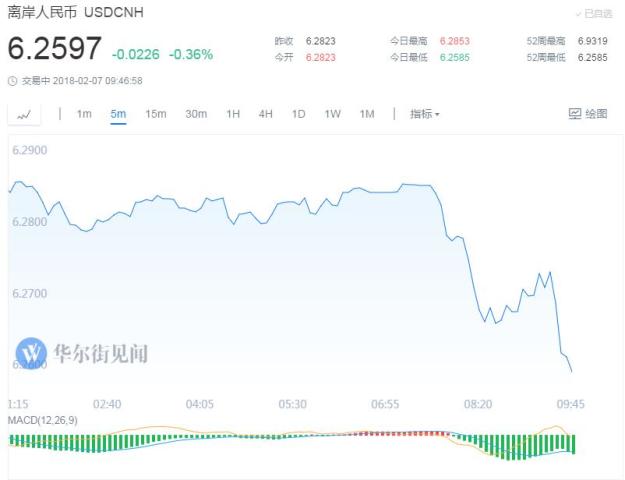Click the clock icon beside trading time

pyautogui.click(x=11, y=81)
